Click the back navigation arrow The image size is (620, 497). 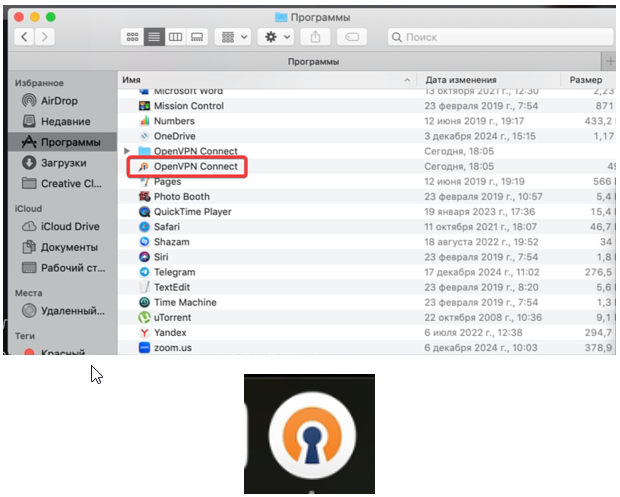coord(22,37)
